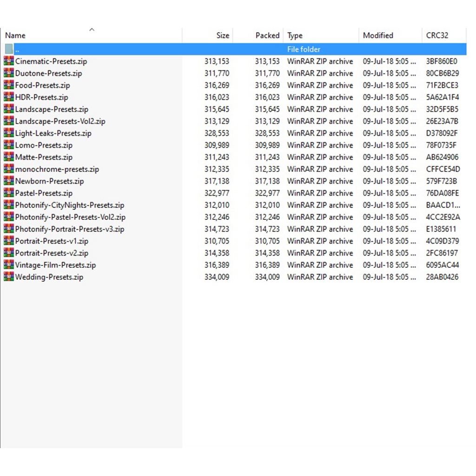Viewport: 476px width, 476px height.
Task: Select Portrait-Presets-v1.zip file name
Action: (52, 241)
